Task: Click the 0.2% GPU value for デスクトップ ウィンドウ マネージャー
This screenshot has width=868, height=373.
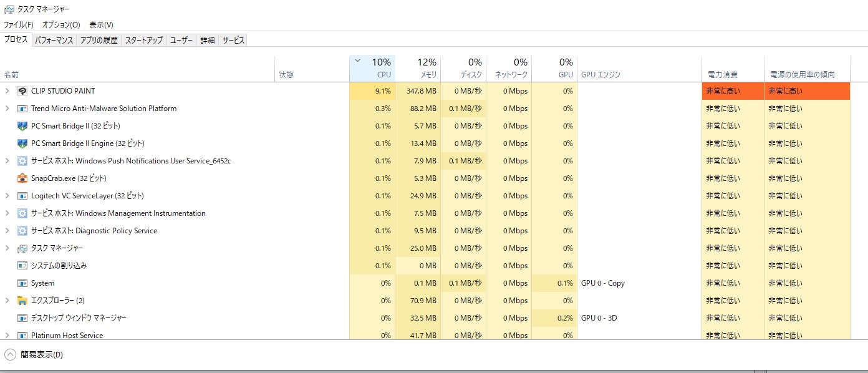Action: point(554,318)
